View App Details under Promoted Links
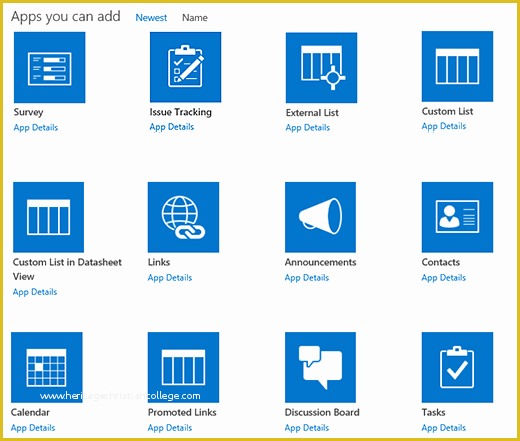Screen dimensions: 520x441 point(170,428)
